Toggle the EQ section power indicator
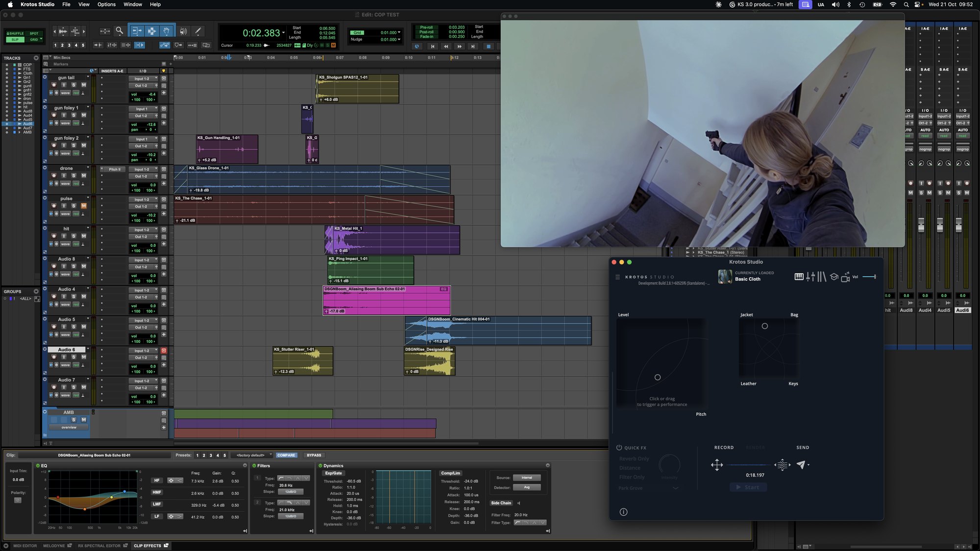980x551 pixels. click(38, 466)
